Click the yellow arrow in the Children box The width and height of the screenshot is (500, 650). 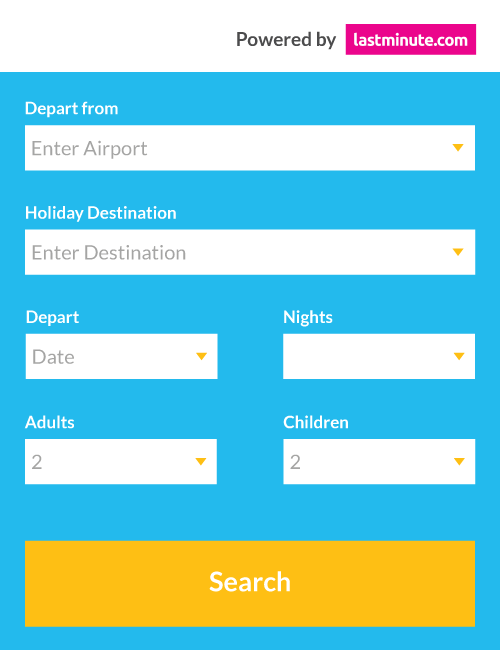[459, 462]
